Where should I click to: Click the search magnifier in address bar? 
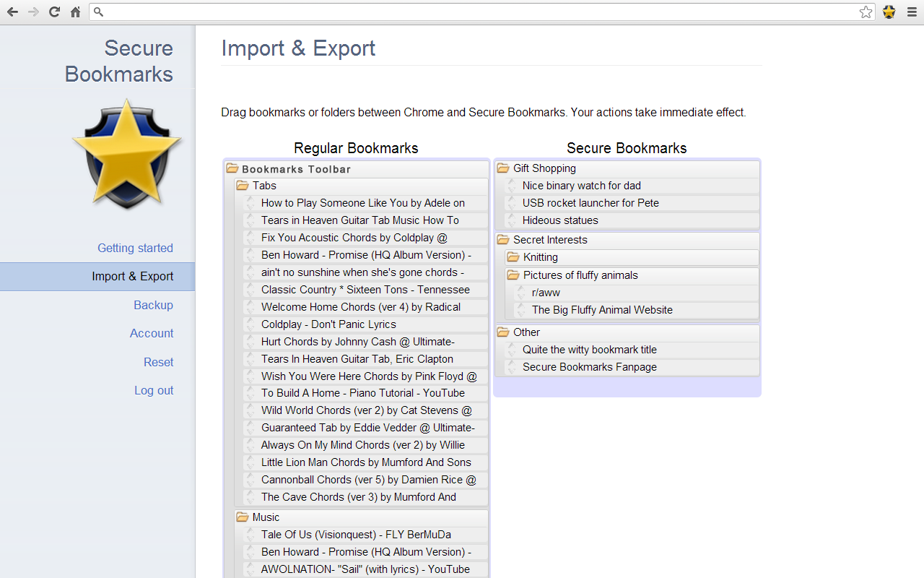click(99, 12)
